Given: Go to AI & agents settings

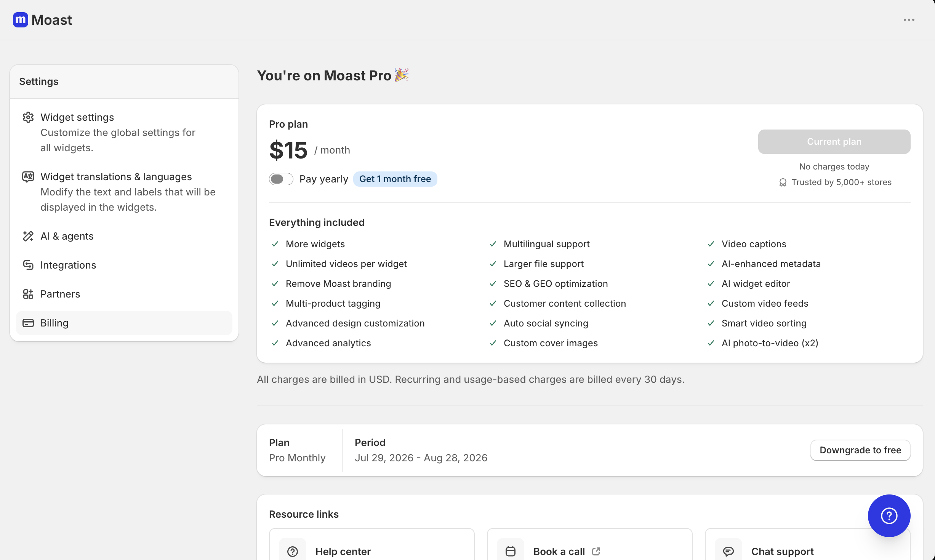Looking at the screenshot, I should [x=124, y=236].
